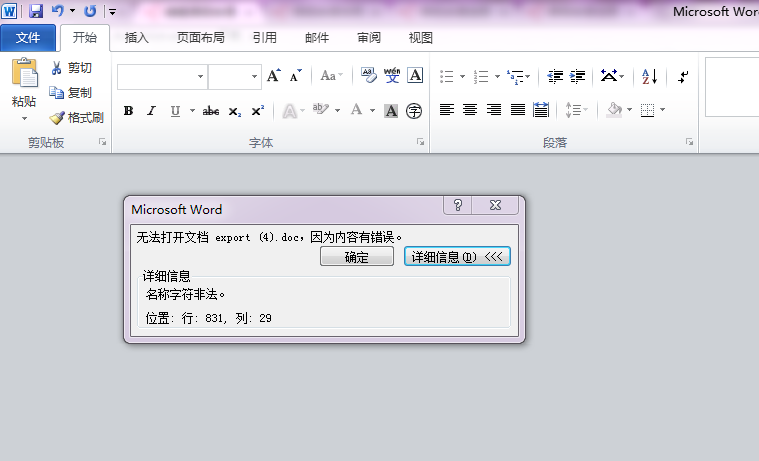Viewport: 759px width, 461px height.
Task: Select the Format Painter (格式刷) tool
Action: (57, 117)
